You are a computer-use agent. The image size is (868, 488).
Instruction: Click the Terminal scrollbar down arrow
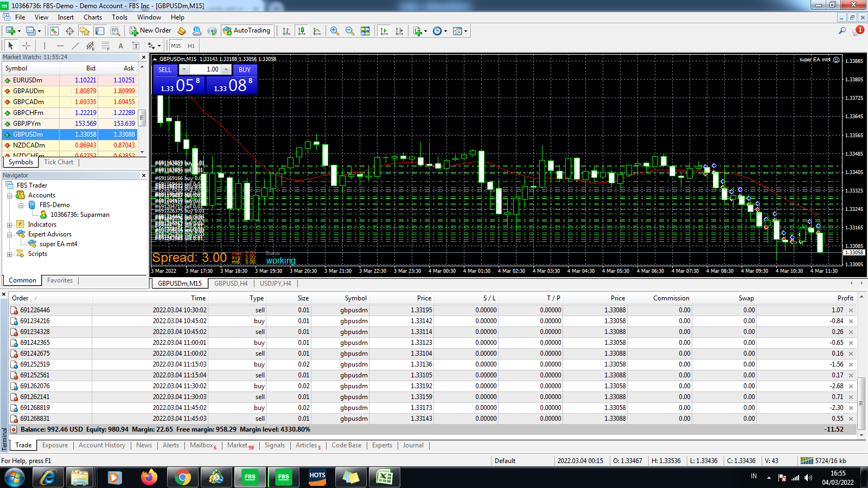tap(861, 435)
